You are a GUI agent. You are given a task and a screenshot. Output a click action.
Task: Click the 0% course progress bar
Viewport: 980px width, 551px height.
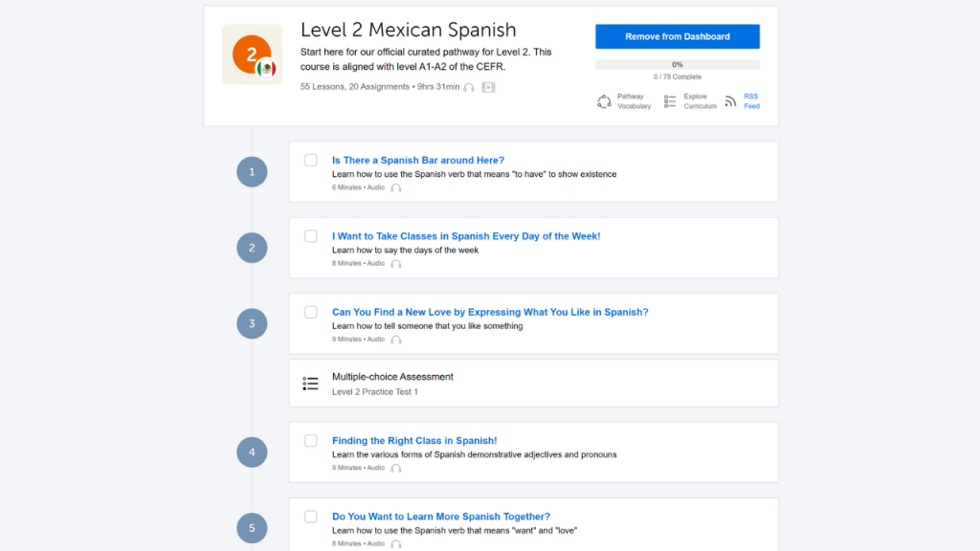point(678,65)
